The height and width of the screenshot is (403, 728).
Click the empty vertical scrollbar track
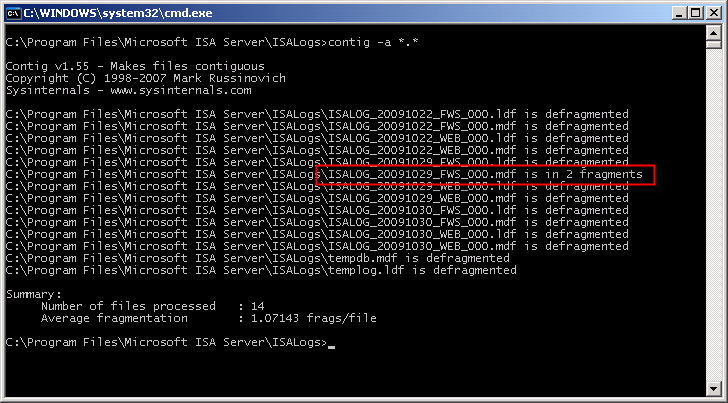coord(711,220)
